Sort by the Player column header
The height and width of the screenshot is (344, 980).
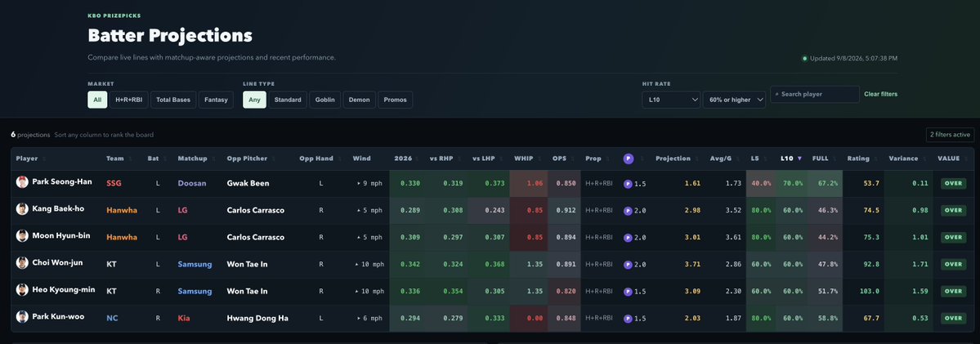(x=31, y=159)
